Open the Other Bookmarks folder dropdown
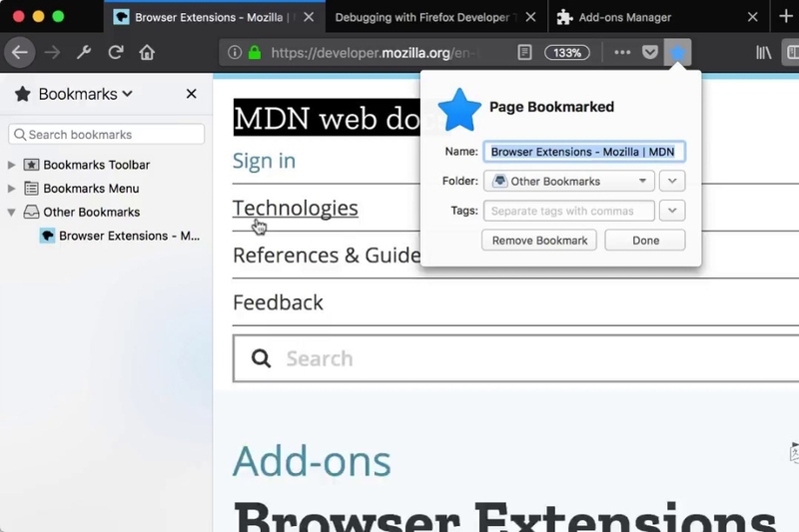Image resolution: width=799 pixels, height=532 pixels. tap(568, 182)
